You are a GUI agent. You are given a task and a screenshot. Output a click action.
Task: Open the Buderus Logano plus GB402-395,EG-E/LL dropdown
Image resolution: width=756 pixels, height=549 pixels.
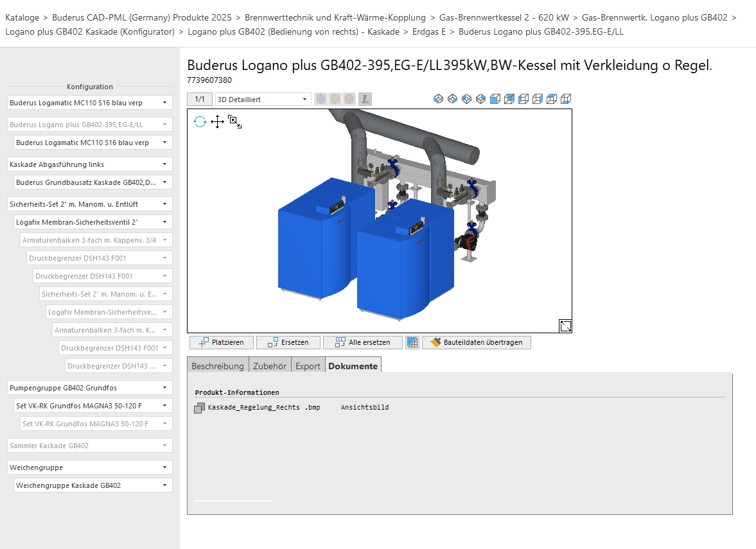point(90,125)
